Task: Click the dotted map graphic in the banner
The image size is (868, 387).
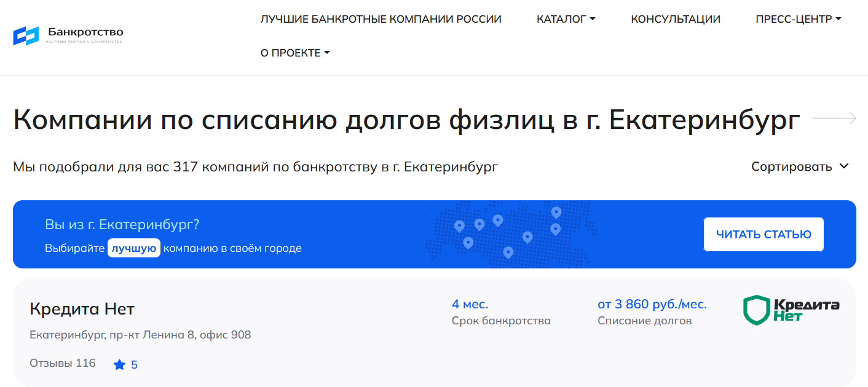Action: (x=510, y=233)
